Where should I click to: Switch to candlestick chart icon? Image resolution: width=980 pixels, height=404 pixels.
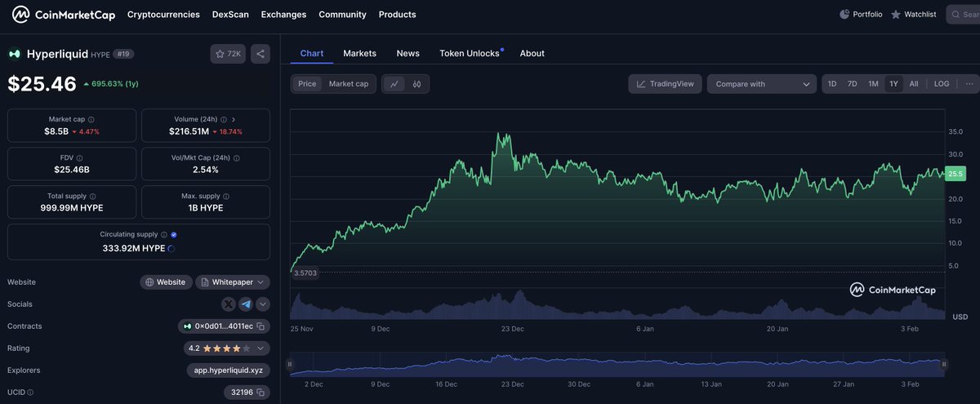coord(416,84)
